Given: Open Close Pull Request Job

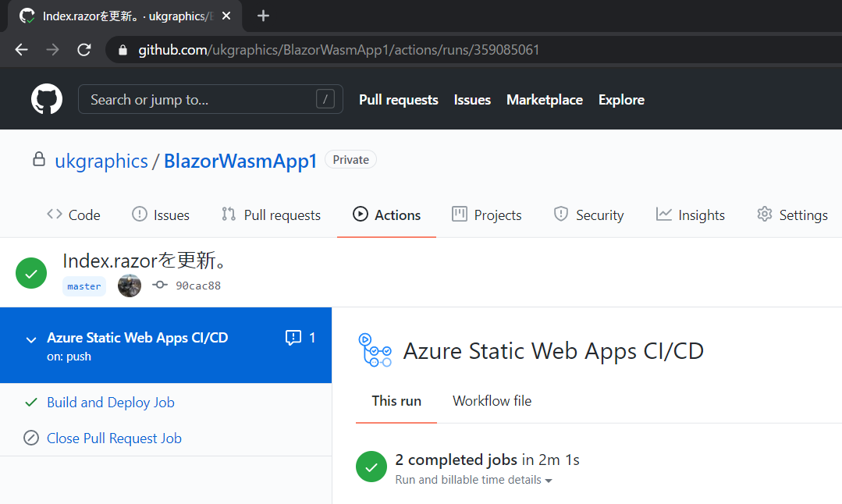Looking at the screenshot, I should [114, 438].
